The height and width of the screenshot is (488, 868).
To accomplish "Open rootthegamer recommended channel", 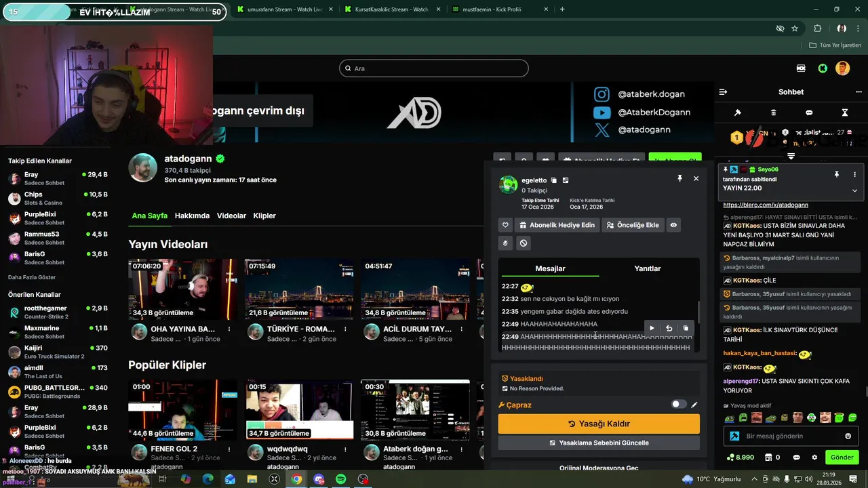I will point(58,312).
